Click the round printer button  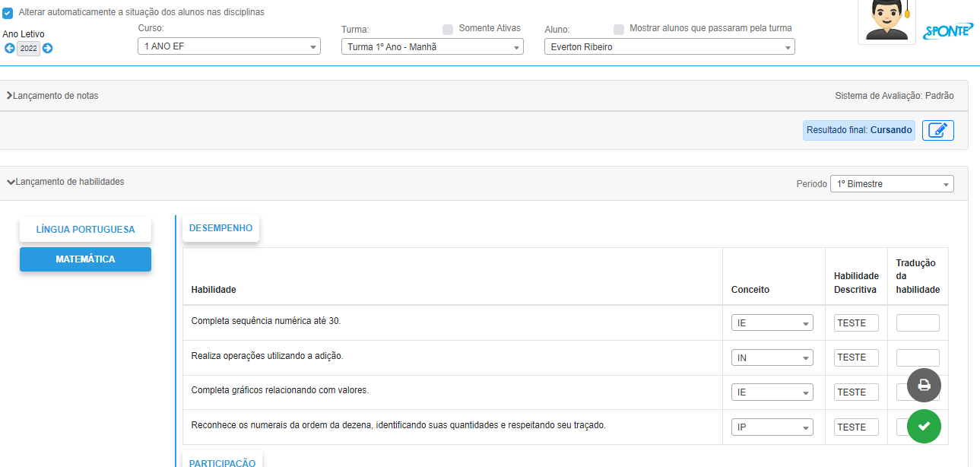924,385
